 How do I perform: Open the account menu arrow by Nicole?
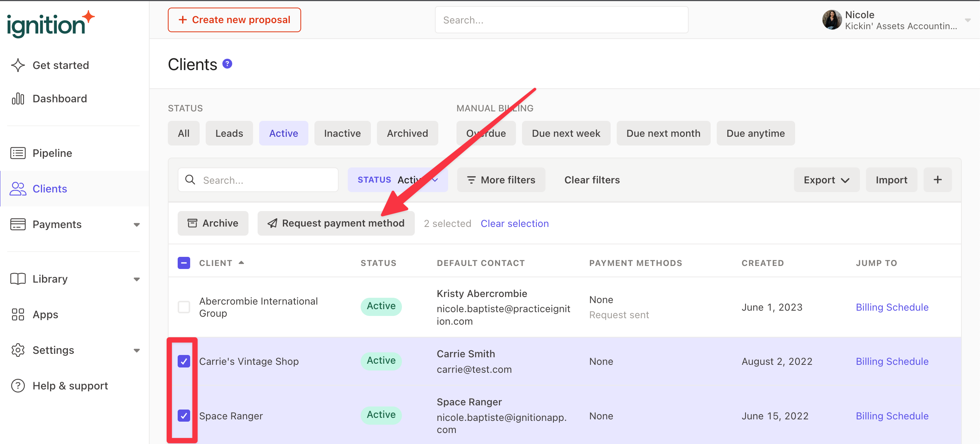pos(968,20)
